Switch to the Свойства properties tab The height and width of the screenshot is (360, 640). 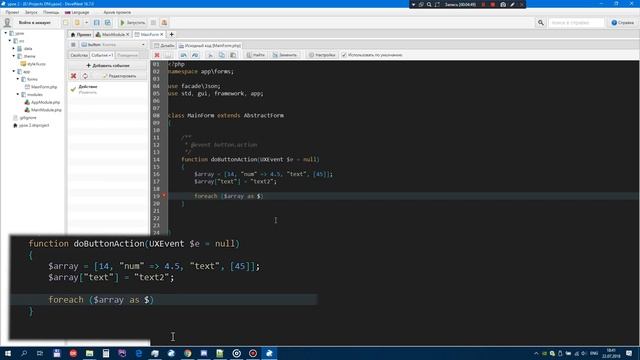tap(79, 55)
